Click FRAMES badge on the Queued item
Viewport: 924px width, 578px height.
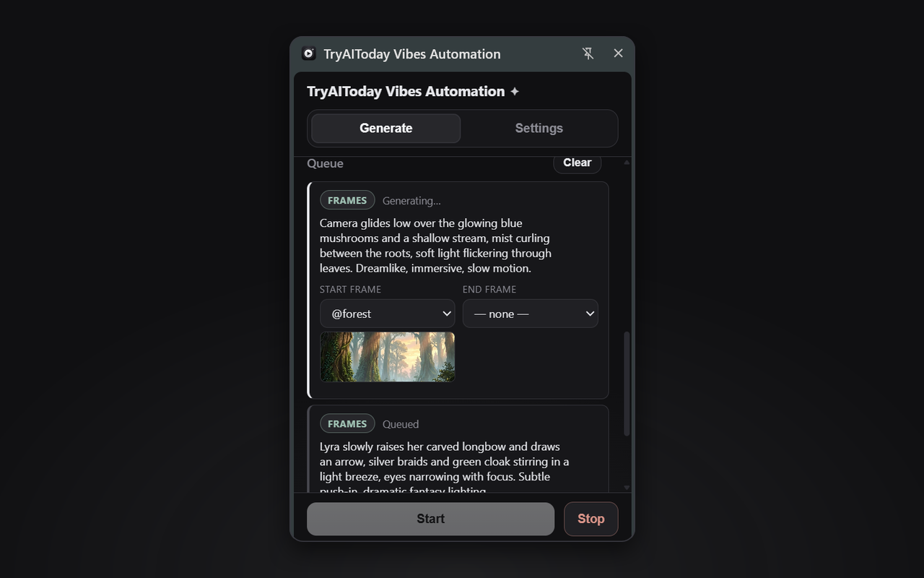coord(347,424)
